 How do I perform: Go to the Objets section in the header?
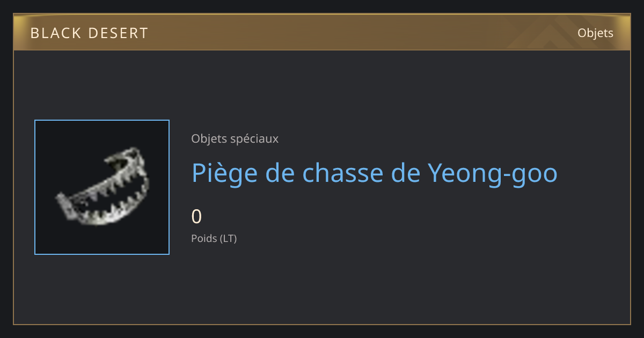point(595,33)
